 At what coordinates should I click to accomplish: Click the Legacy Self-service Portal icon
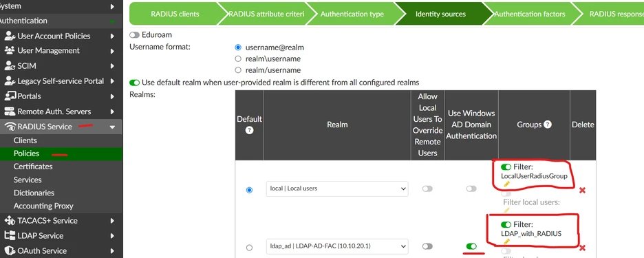point(10,81)
